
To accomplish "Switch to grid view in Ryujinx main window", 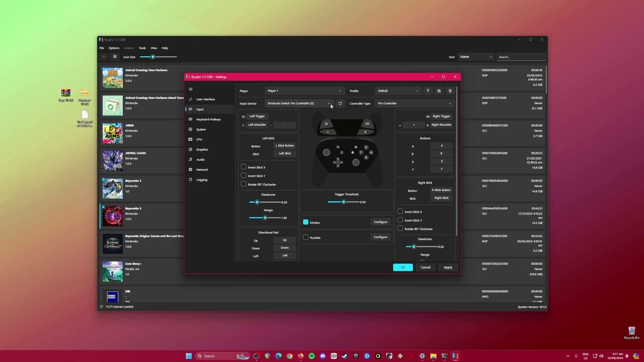I will coord(115,57).
